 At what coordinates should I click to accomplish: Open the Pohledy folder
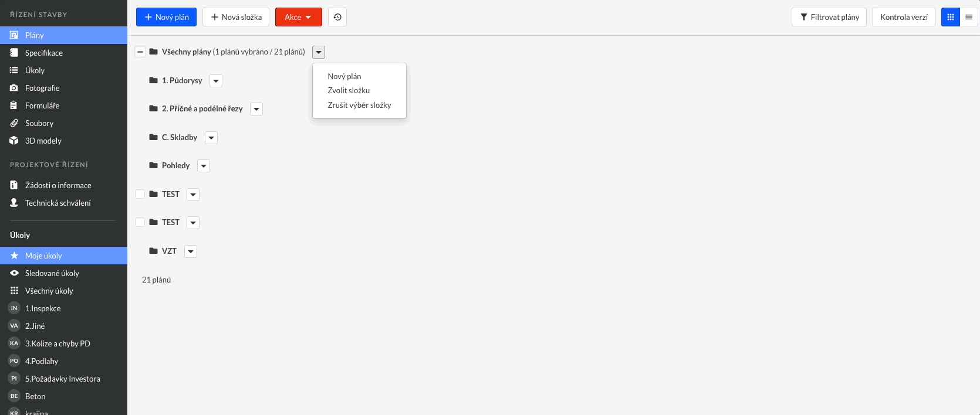coord(175,165)
